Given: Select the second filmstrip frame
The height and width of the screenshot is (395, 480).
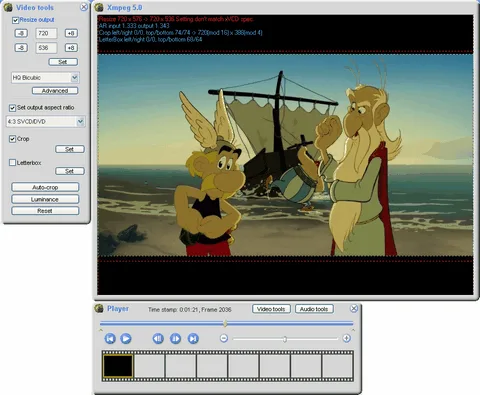Looking at the screenshot, I should pyautogui.click(x=149, y=366).
